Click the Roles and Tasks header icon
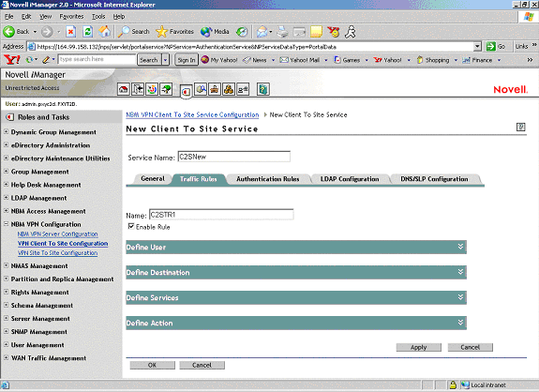539x392 pixels. pyautogui.click(x=10, y=117)
